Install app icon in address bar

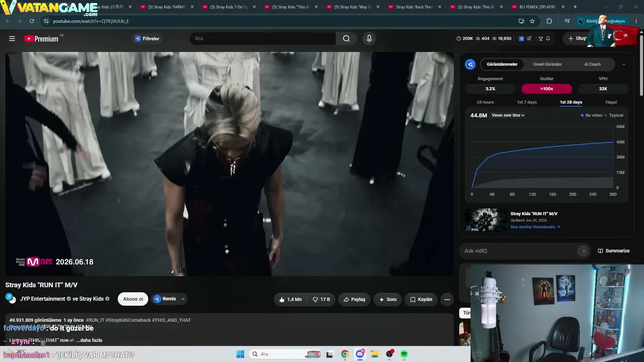point(521,21)
